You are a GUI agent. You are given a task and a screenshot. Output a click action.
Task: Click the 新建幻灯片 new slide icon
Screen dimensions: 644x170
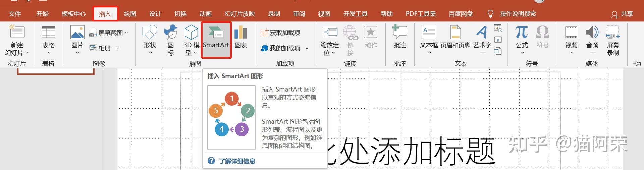click(16, 32)
